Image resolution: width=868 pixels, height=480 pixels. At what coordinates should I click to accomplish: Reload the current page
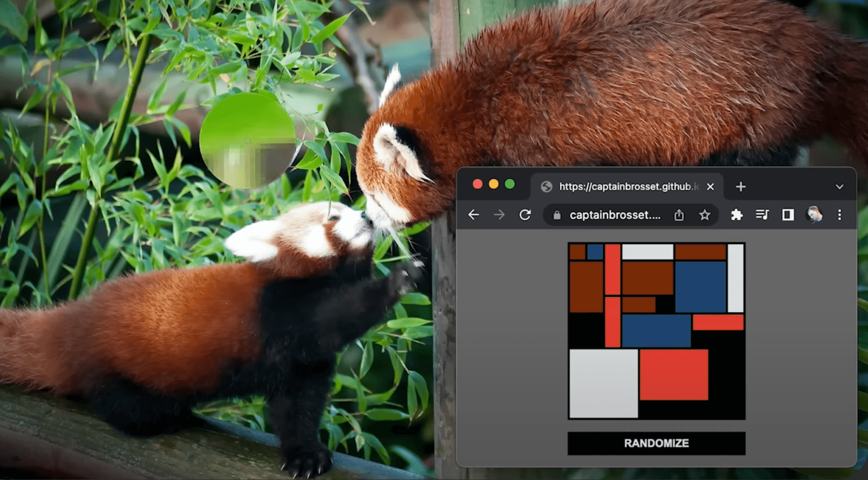pos(525,215)
